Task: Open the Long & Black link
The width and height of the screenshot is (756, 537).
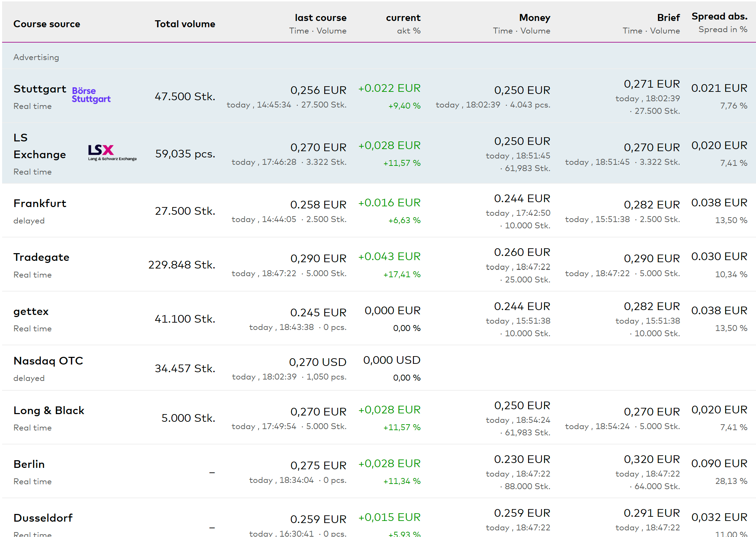Action: [49, 411]
